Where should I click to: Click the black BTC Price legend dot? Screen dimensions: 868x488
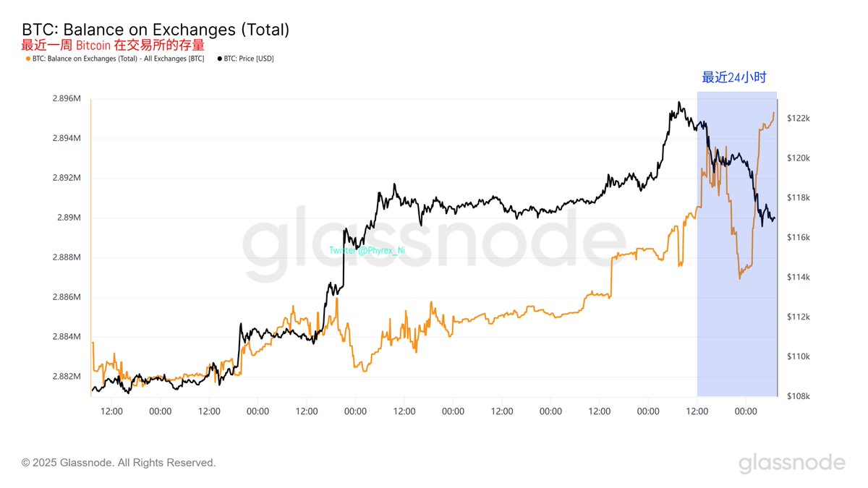click(x=219, y=59)
